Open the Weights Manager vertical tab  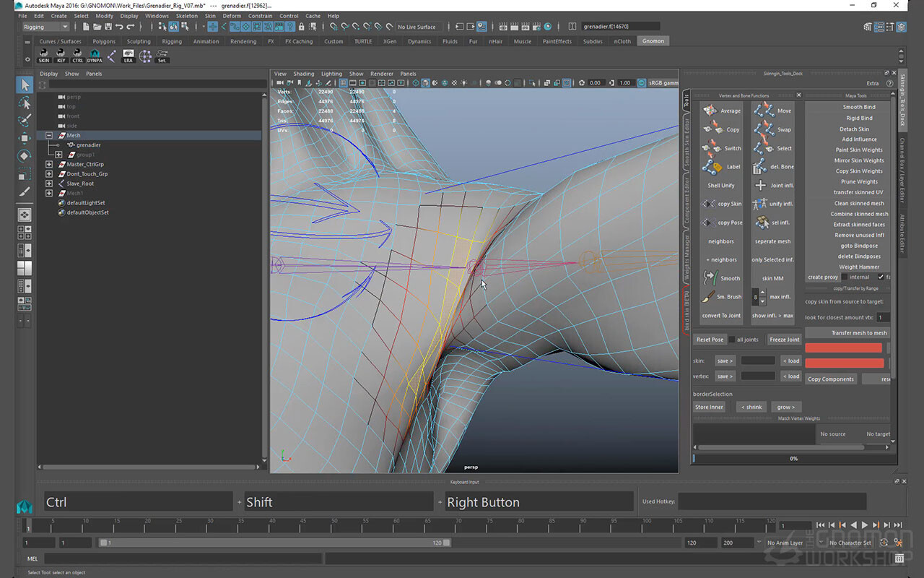point(687,256)
